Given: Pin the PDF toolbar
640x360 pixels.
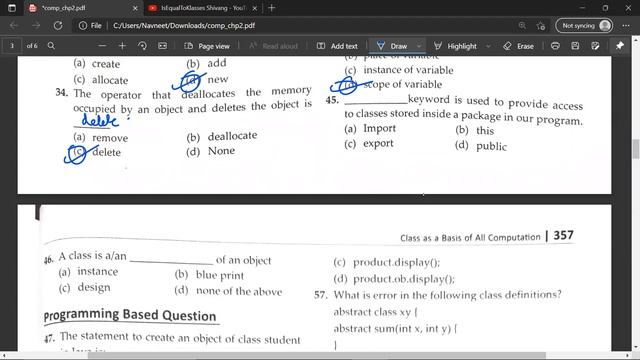Looking at the screenshot, I should click(x=620, y=46).
